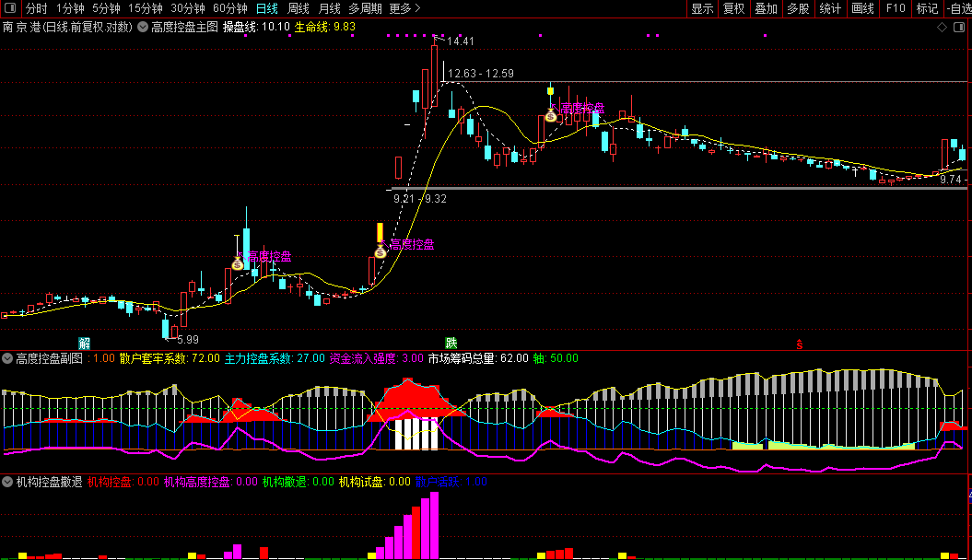Select the 日线 daily chart tab
The height and width of the screenshot is (560, 972).
pos(267,8)
